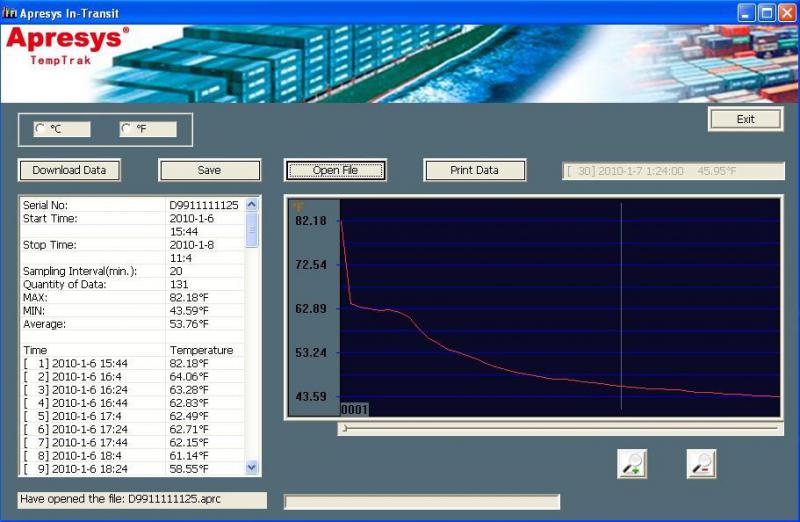Click the zoom in magnifier icon
The width and height of the screenshot is (800, 522).
point(632,463)
